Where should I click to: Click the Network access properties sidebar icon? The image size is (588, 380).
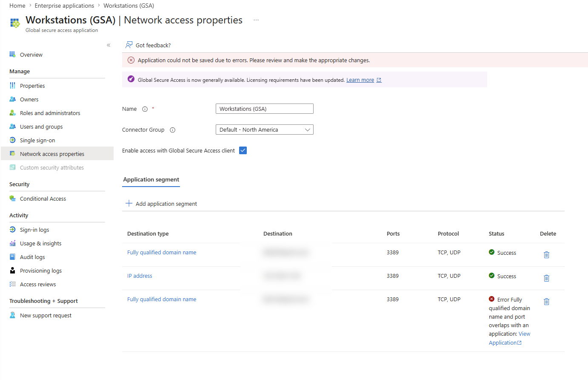tap(13, 154)
